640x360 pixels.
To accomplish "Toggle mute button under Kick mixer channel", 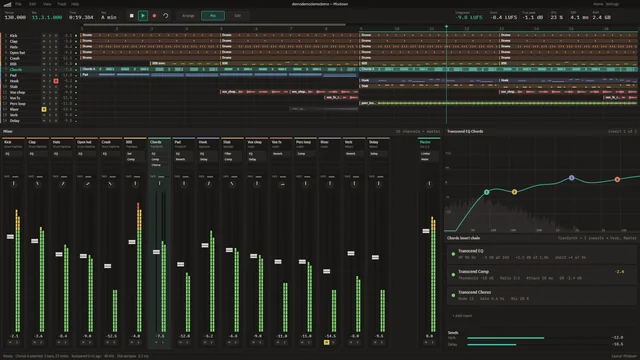I will click(x=11, y=342).
